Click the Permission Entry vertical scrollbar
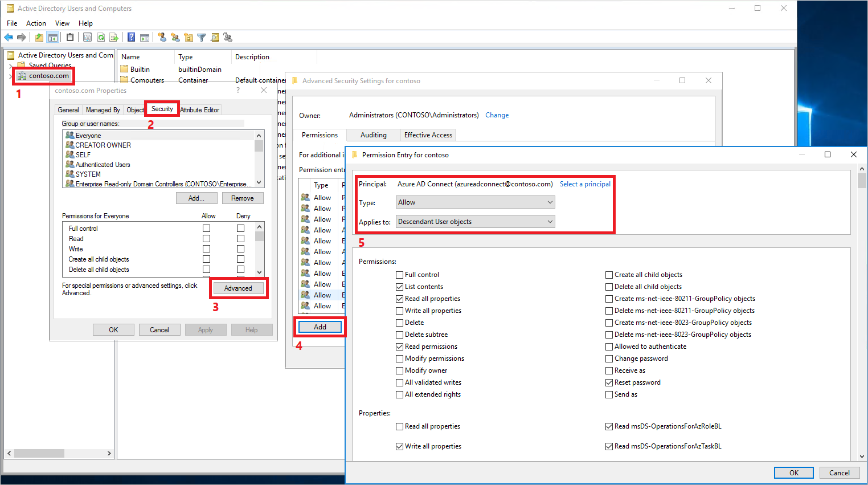The width and height of the screenshot is (868, 485). 862,313
